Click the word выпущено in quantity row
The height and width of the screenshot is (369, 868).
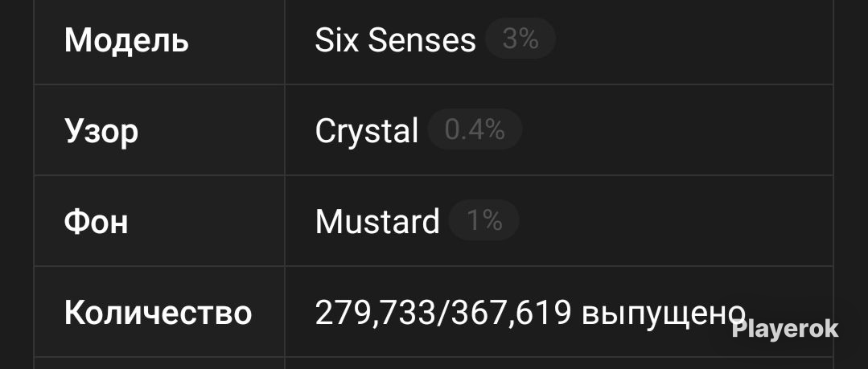click(x=664, y=314)
